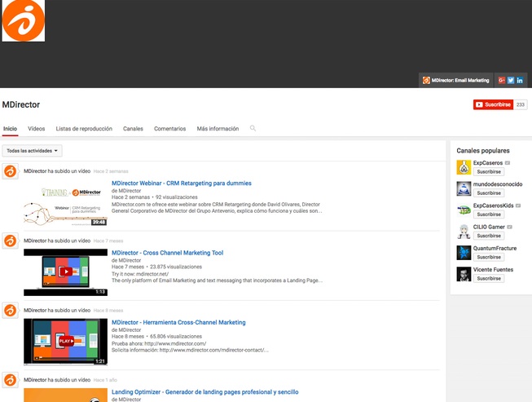Screen dimensions: 532x402
Task: Open the orange Landing Optimizer video thumbnail
Action: pyautogui.click(x=65, y=395)
